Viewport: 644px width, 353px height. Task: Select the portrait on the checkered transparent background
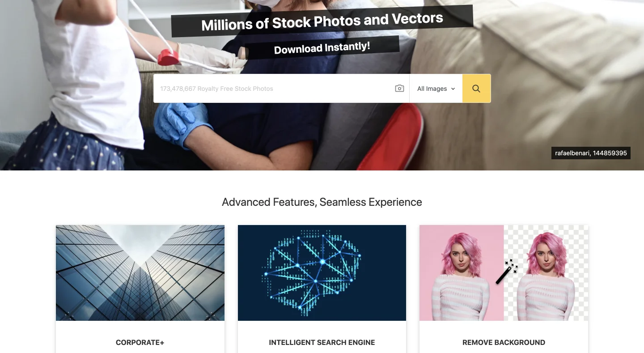coord(546,273)
